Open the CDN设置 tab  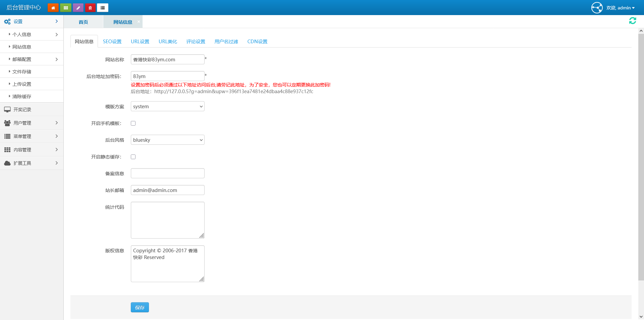(x=257, y=42)
